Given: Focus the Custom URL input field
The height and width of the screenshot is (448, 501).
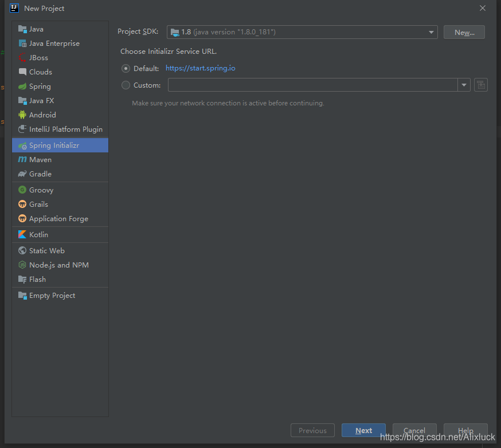Looking at the screenshot, I should pos(313,85).
